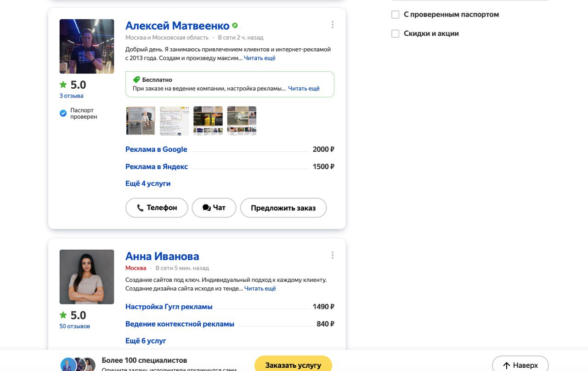The width and height of the screenshot is (588, 371).
Task: Expand Алексей's description with Читать ещё
Action: tap(260, 58)
